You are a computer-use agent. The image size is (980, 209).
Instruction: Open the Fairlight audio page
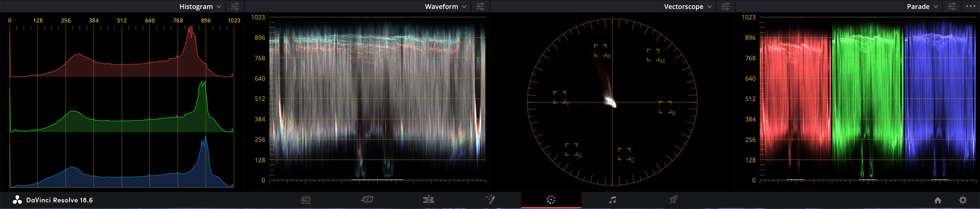coord(612,200)
